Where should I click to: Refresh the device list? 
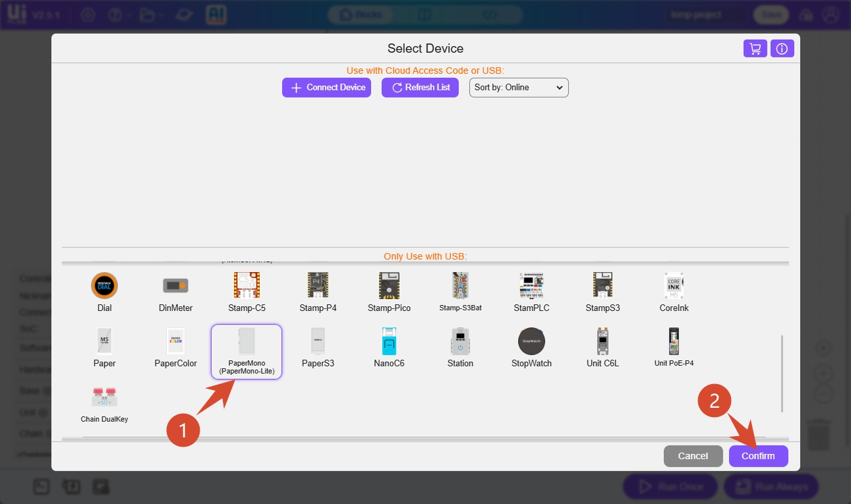click(x=420, y=88)
